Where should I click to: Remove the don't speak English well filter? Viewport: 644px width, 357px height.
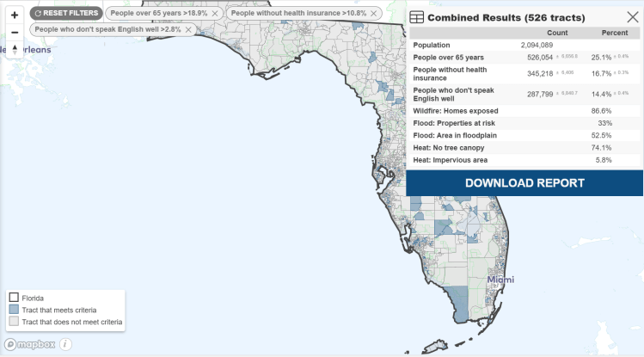pos(188,29)
